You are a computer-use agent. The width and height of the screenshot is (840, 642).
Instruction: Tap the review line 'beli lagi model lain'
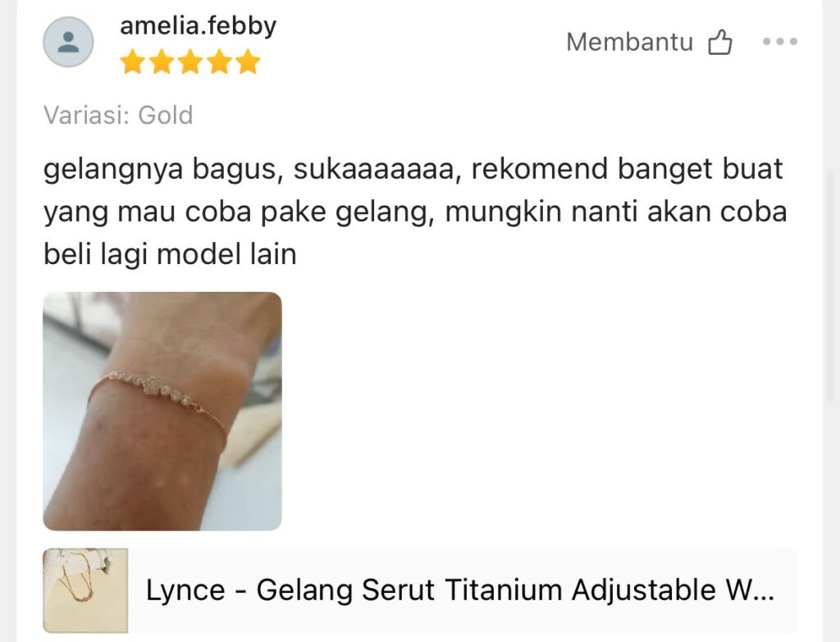170,254
